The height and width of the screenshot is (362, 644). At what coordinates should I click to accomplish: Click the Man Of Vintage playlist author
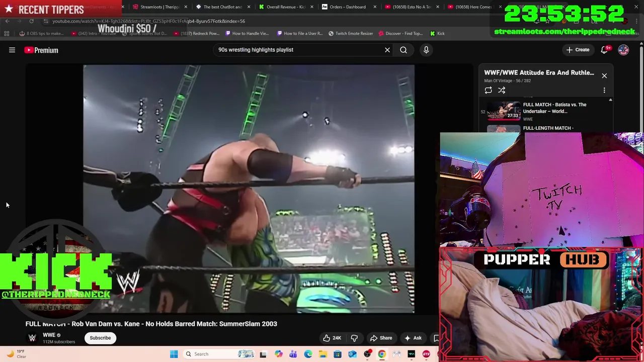pyautogui.click(x=498, y=80)
